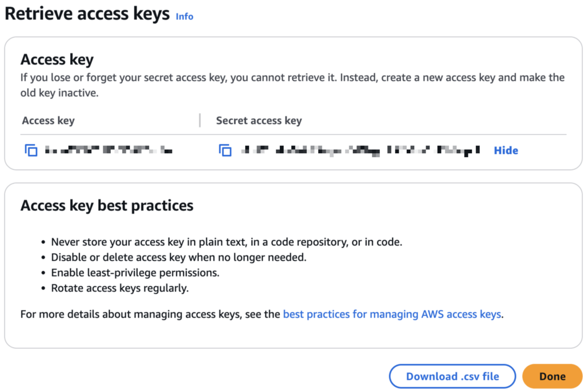Image resolution: width=585 pixels, height=392 pixels.
Task: Click the "Enable least-privilege permissions" bullet
Action: point(135,273)
